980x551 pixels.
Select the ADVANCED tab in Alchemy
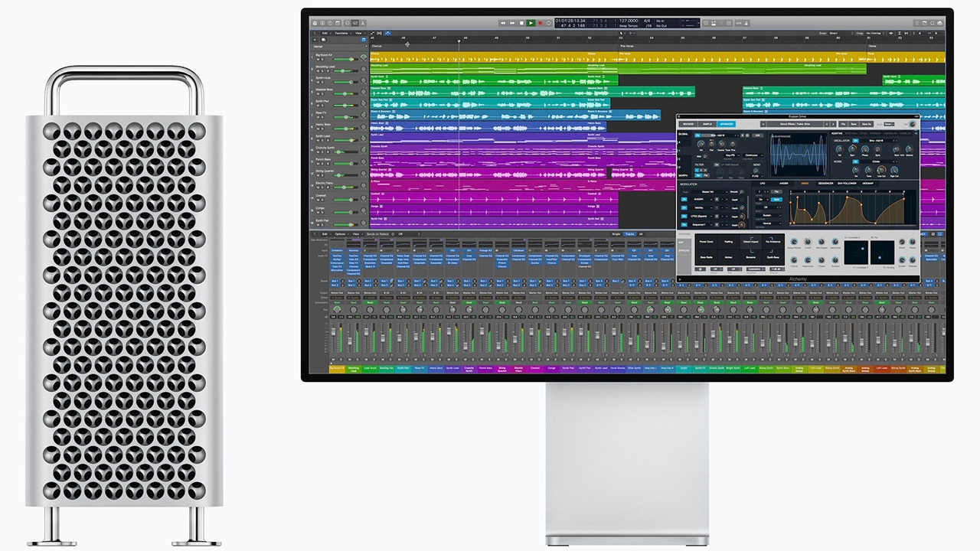coord(726,124)
